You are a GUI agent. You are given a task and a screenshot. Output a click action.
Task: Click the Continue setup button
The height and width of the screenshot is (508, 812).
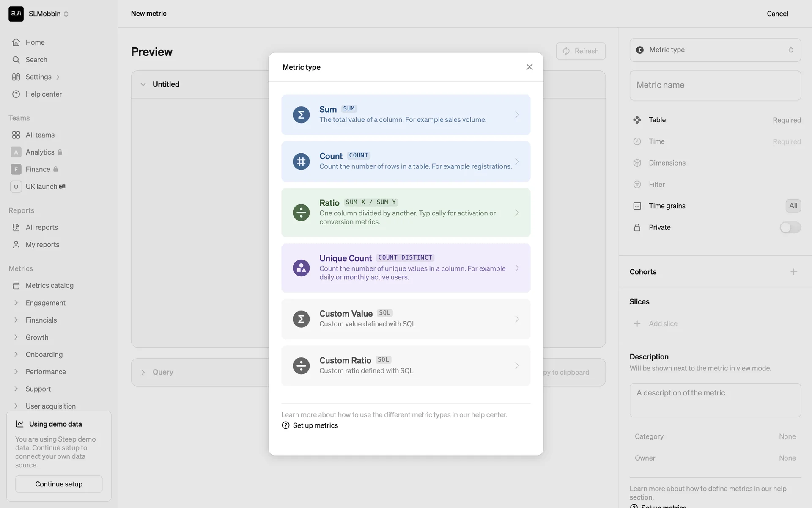59,484
